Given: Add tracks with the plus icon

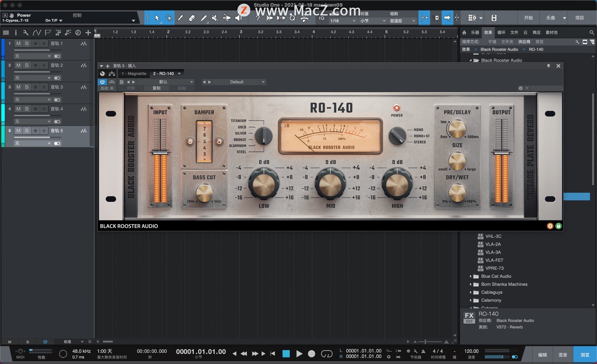Looking at the screenshot, I should (x=88, y=33).
